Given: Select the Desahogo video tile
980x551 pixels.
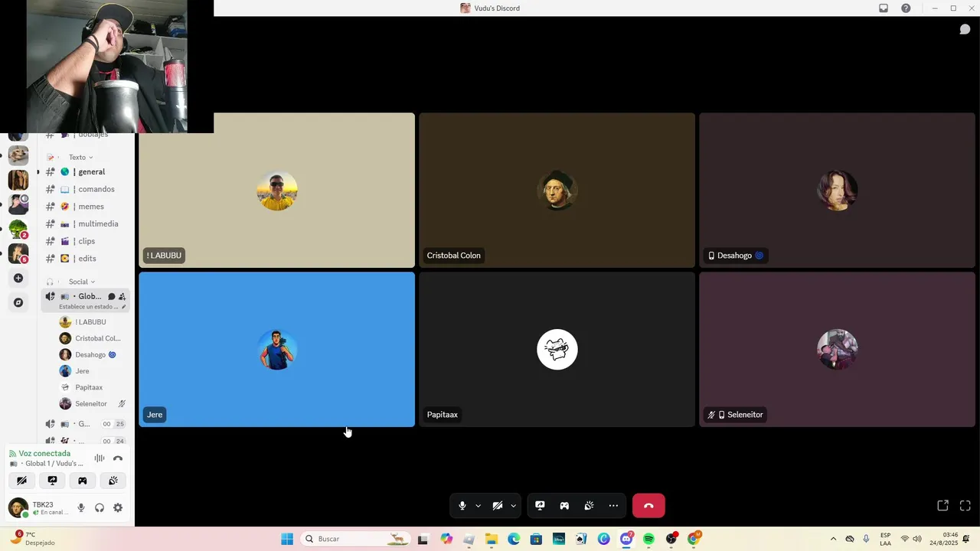Looking at the screenshot, I should (837, 191).
